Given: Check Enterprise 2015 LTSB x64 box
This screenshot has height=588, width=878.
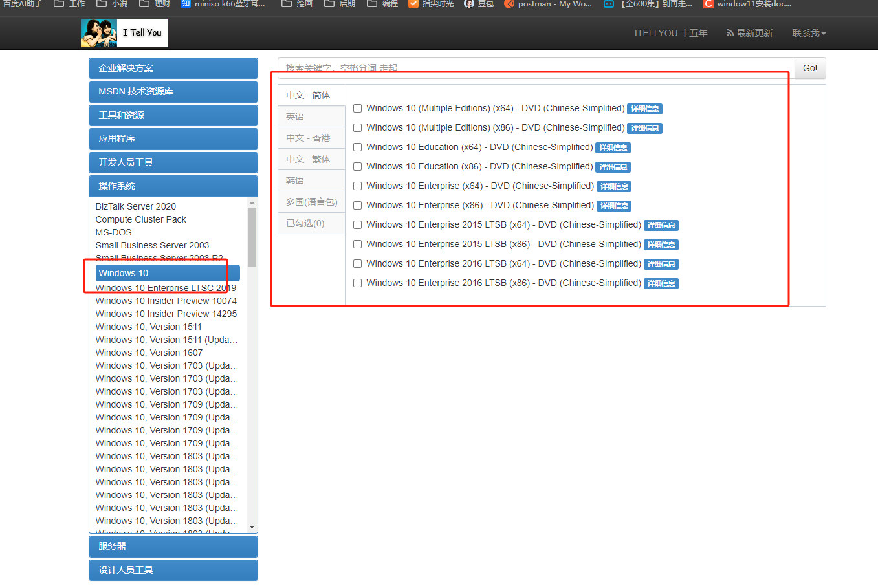Looking at the screenshot, I should pos(357,225).
